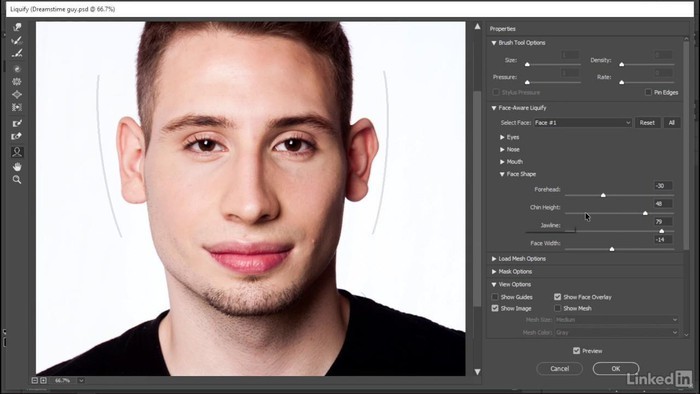
Task: Open the Select Face dropdown
Action: (583, 123)
